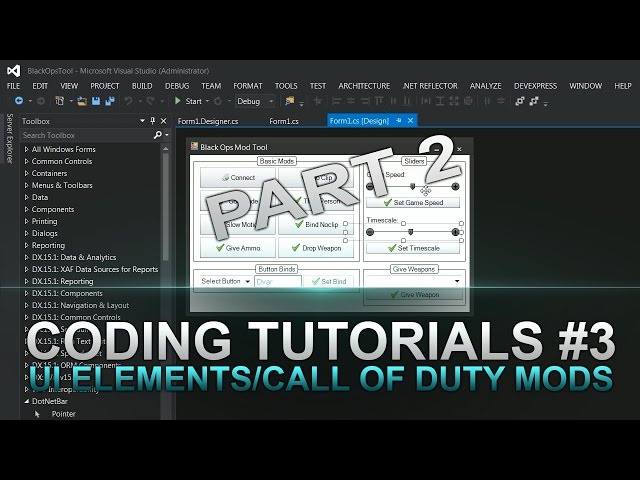Click the green Start debugging play icon

point(178,101)
